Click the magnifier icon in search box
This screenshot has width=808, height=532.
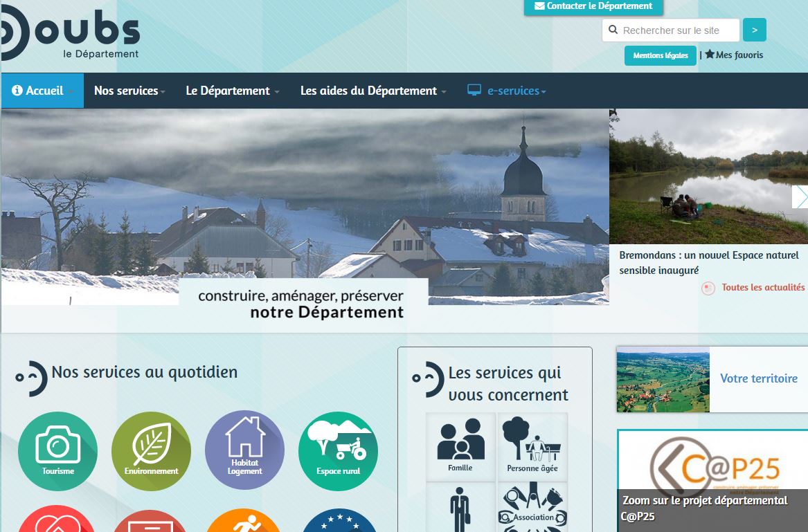(x=613, y=30)
